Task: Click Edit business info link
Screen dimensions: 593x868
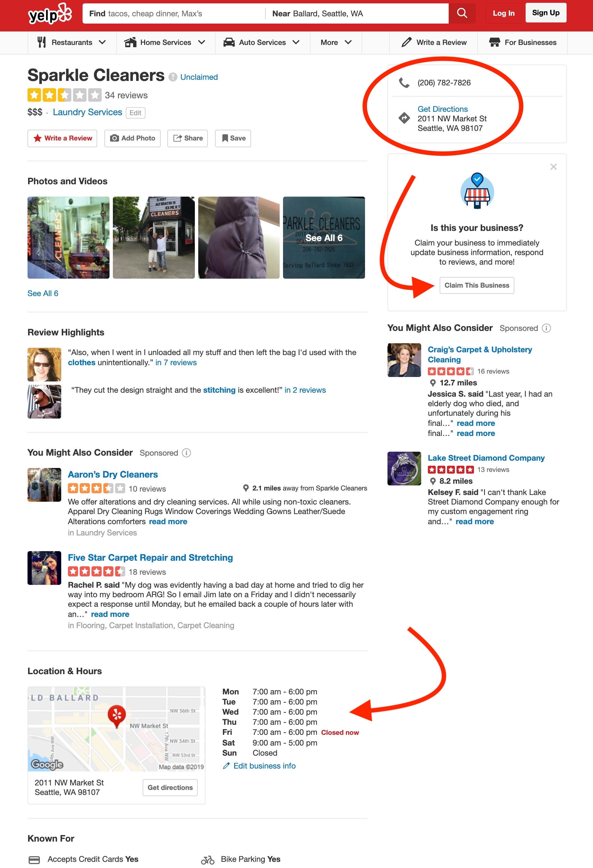Action: click(x=264, y=766)
